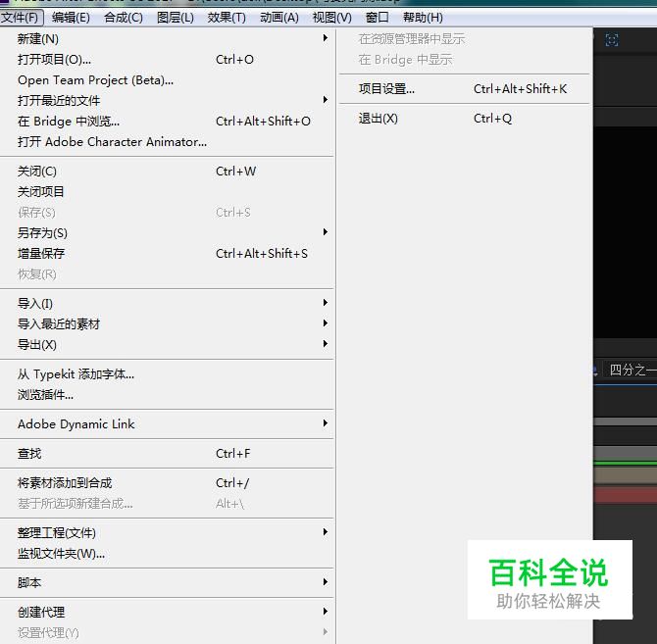Expand the 另存为(S) submenu
Image resolution: width=657 pixels, height=644 pixels.
(x=167, y=233)
